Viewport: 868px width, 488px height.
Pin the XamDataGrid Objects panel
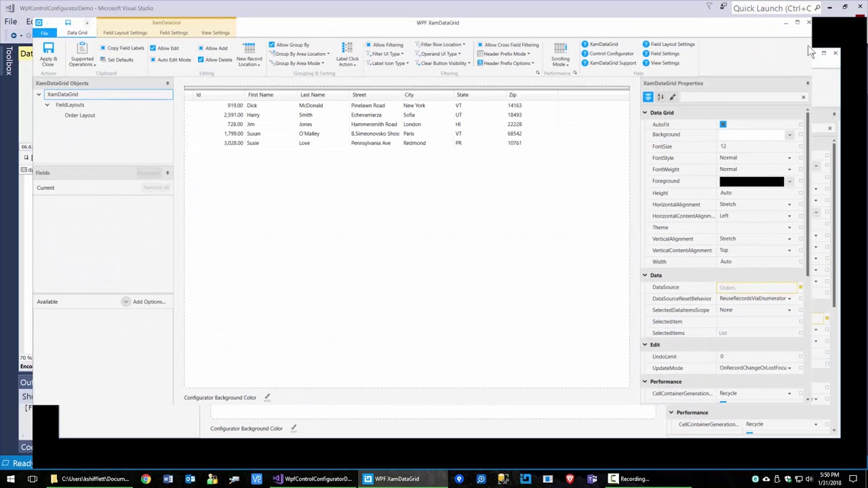167,83
